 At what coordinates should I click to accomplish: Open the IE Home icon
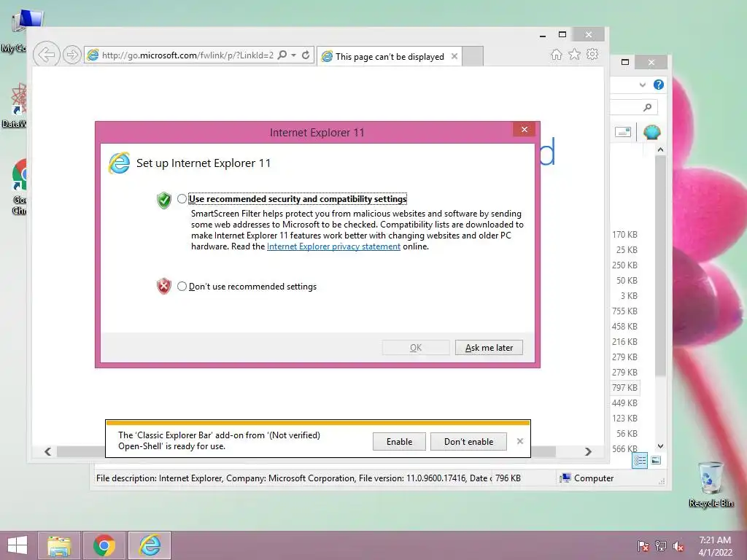(x=556, y=54)
